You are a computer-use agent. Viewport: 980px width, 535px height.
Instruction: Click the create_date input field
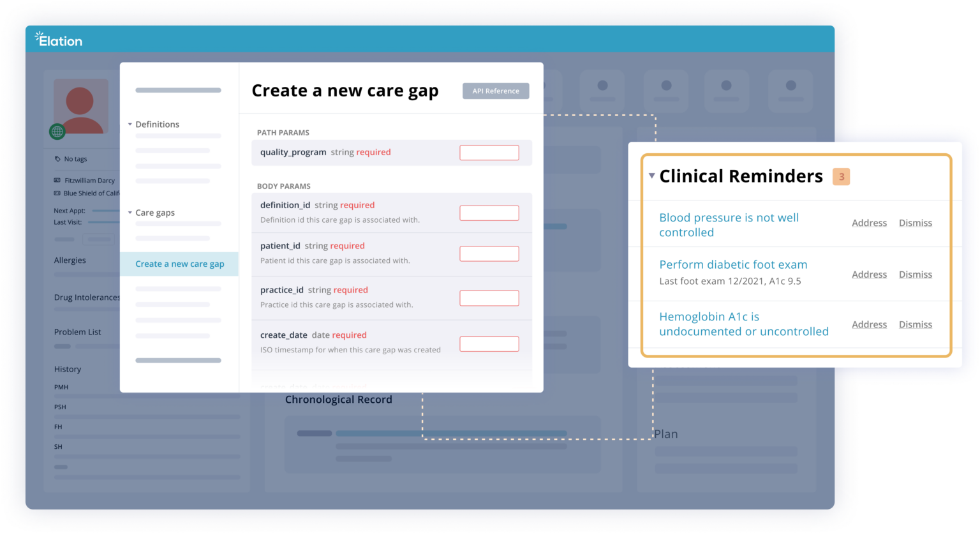click(x=489, y=343)
